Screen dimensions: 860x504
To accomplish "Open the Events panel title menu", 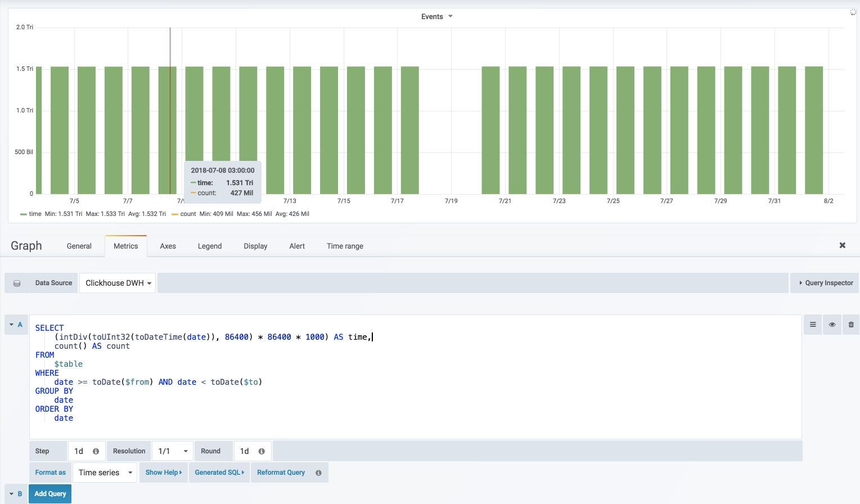I will [x=436, y=16].
